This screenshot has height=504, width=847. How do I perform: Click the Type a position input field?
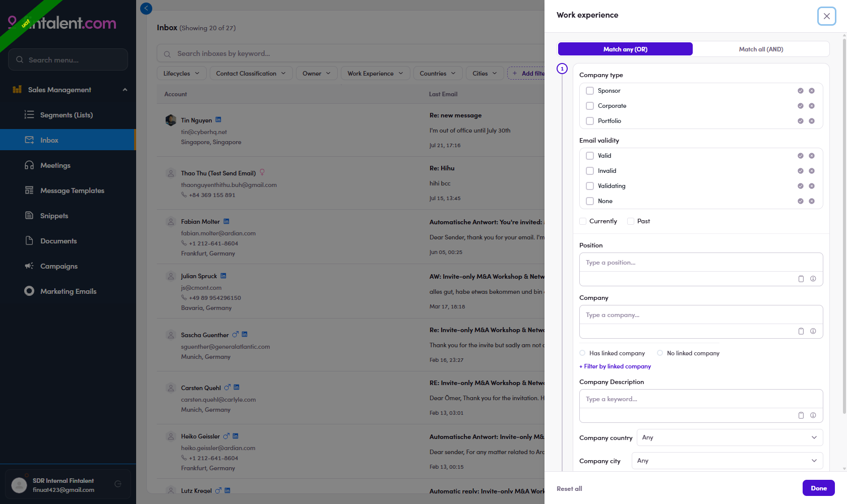tap(701, 263)
